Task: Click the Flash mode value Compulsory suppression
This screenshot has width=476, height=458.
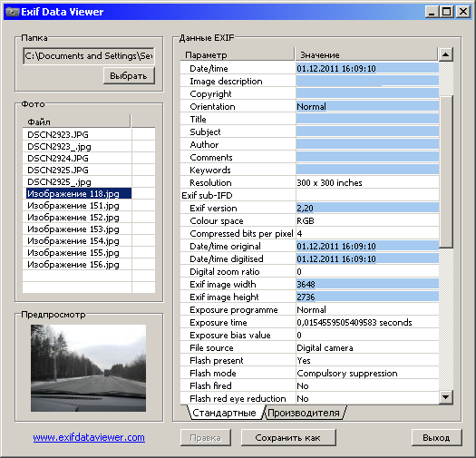Action: point(367,374)
